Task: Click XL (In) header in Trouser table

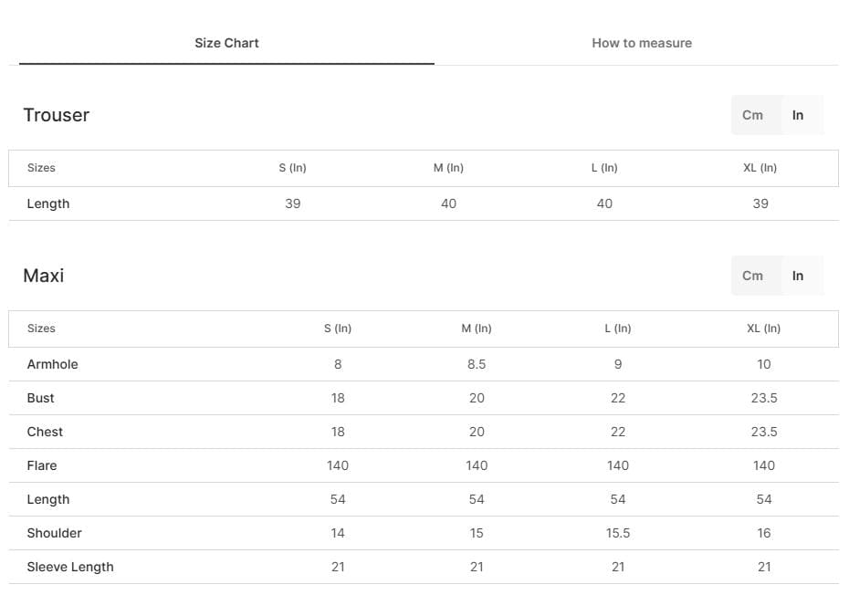Action: click(x=760, y=168)
